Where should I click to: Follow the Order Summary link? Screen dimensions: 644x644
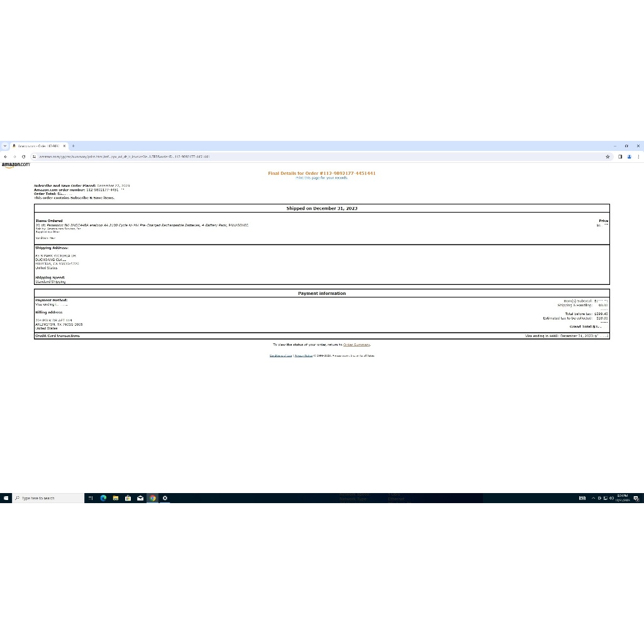(357, 345)
